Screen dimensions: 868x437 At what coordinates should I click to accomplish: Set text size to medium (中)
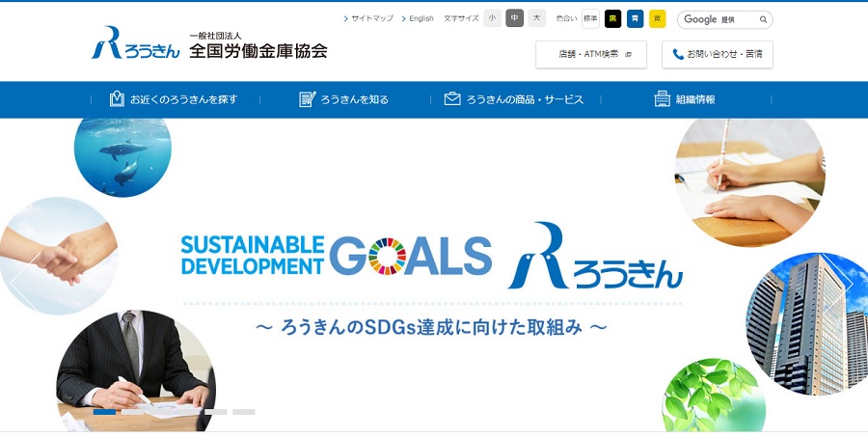coord(514,18)
